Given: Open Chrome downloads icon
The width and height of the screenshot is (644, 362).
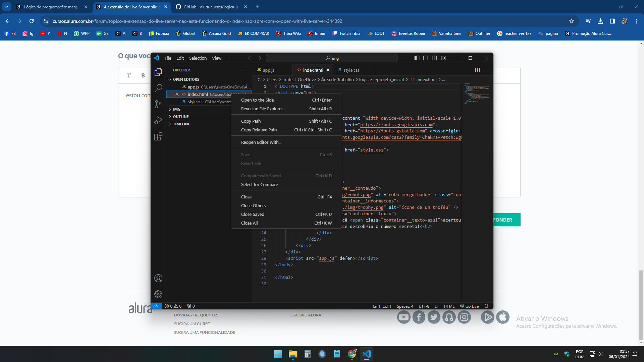Looking at the screenshot, I should click(600, 21).
